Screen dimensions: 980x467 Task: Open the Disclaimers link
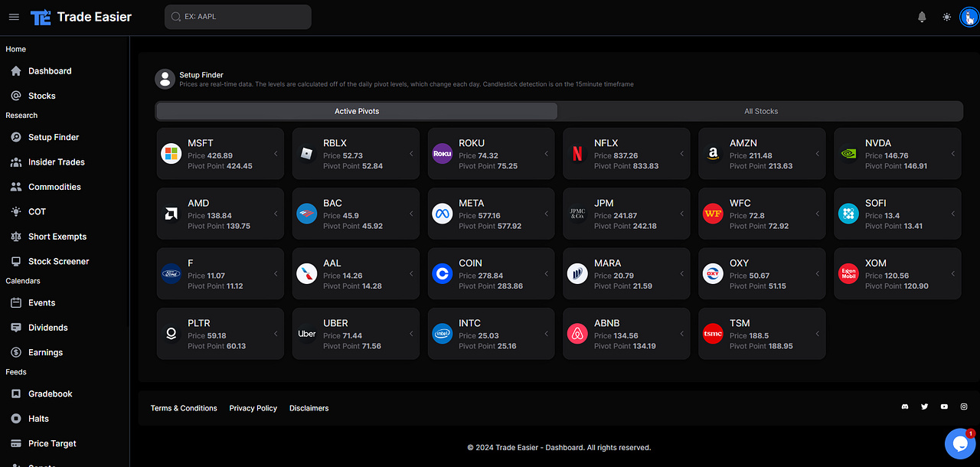(x=309, y=408)
